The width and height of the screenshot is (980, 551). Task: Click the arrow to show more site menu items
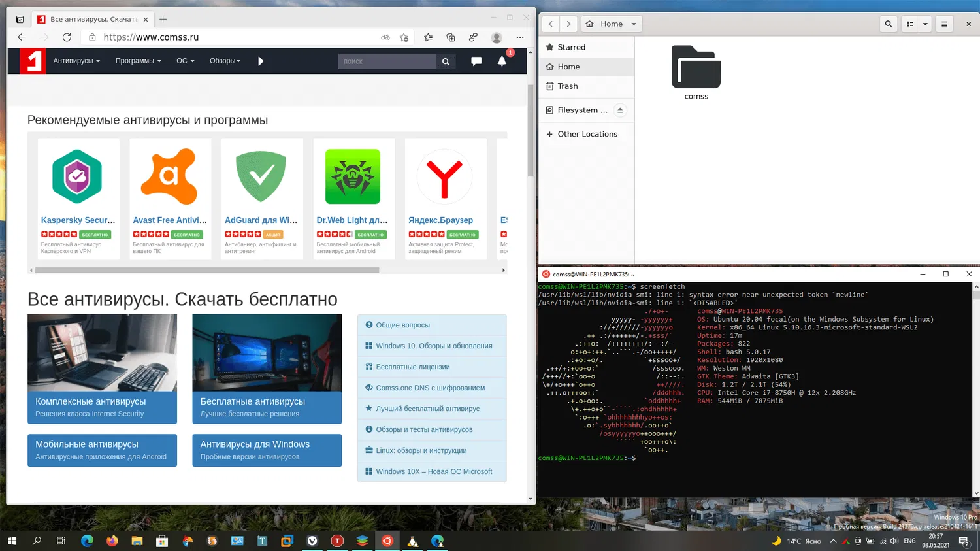261,61
